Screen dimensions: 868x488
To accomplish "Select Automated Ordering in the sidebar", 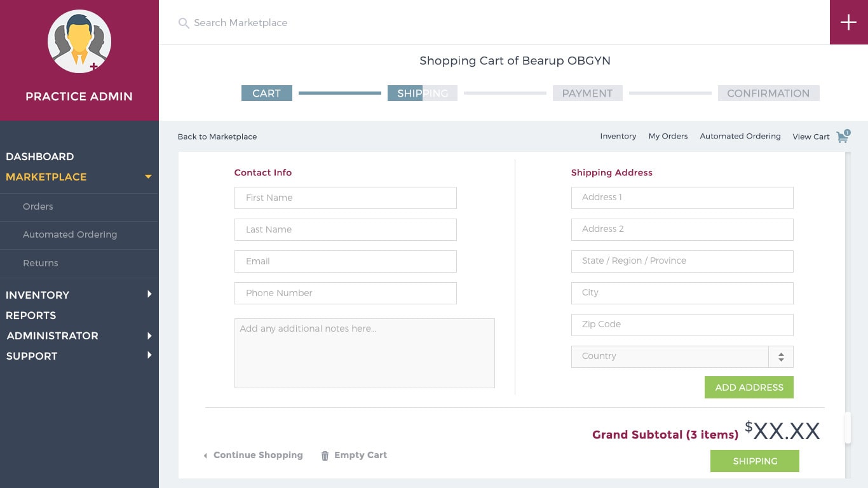I will [x=70, y=234].
